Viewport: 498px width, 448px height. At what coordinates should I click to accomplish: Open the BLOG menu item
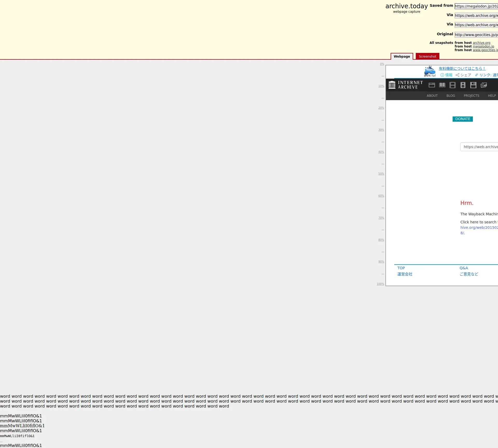pyautogui.click(x=451, y=96)
